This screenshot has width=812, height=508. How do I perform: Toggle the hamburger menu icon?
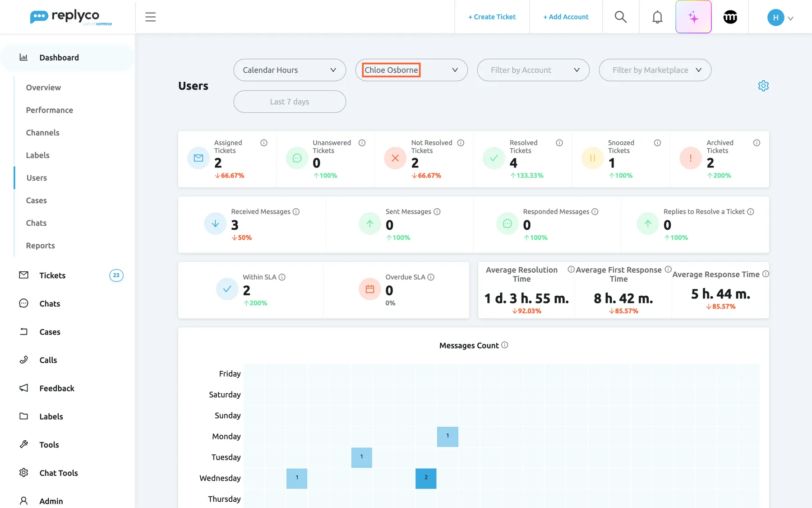(151, 17)
